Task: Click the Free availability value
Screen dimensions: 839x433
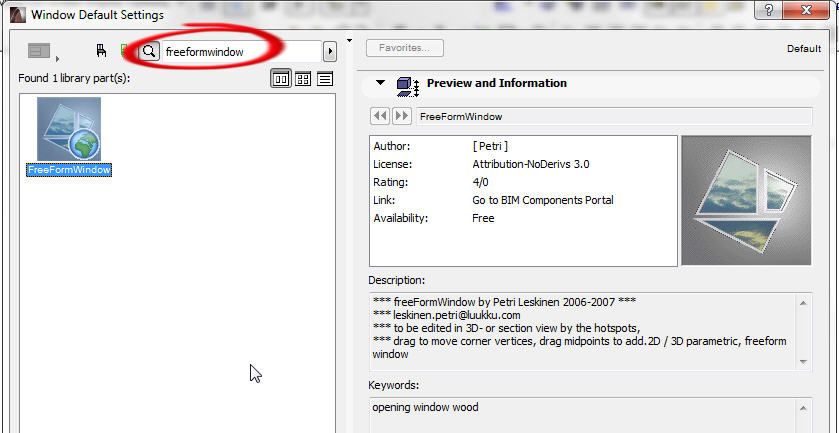Action: pyautogui.click(x=483, y=218)
